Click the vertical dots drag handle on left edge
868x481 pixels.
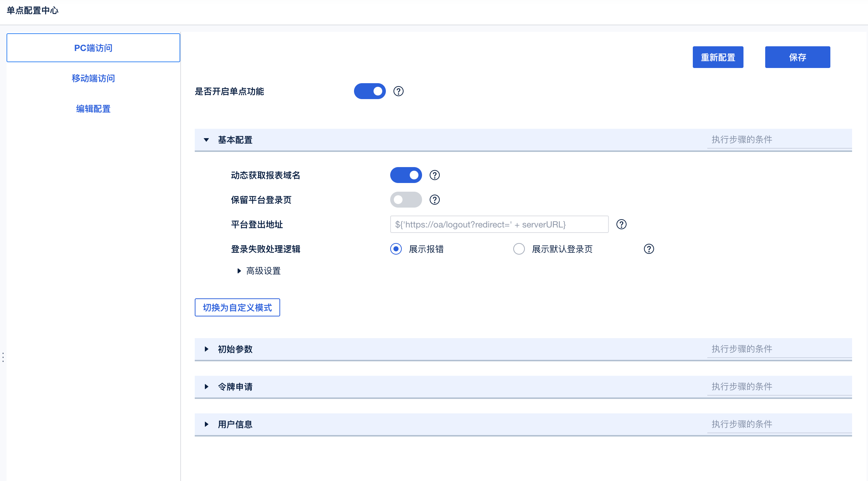[x=3, y=357]
